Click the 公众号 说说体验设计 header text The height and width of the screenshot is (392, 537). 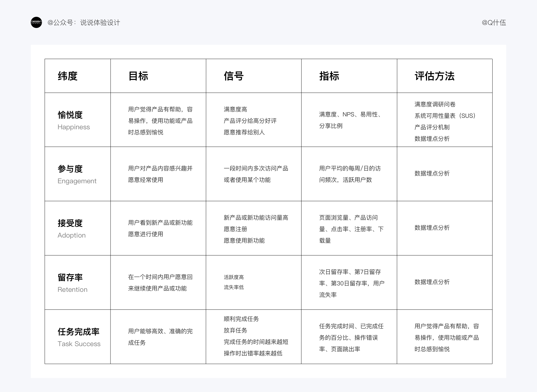(x=84, y=23)
